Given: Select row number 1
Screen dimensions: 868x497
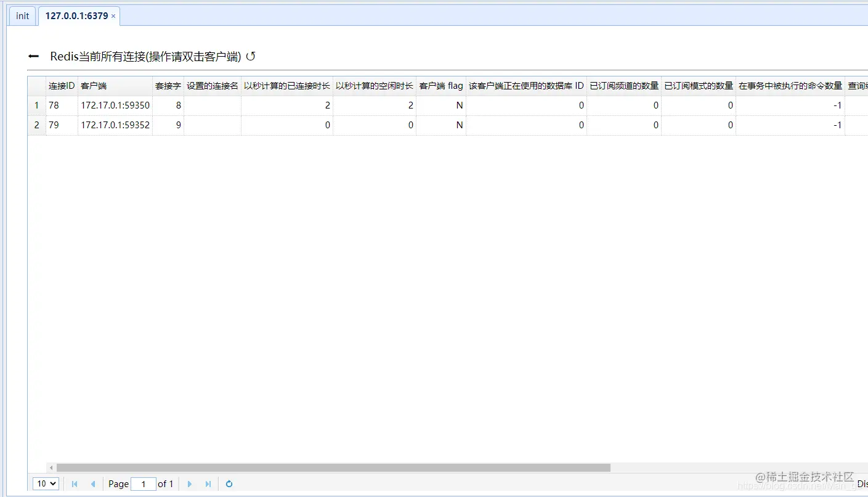Looking at the screenshot, I should [x=37, y=105].
